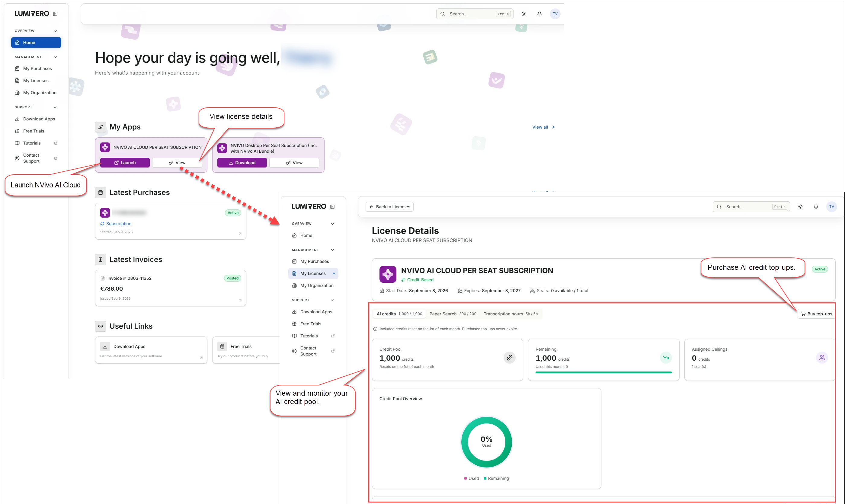View NVIVO AI Cloud license details
The image size is (845, 504).
click(x=177, y=163)
